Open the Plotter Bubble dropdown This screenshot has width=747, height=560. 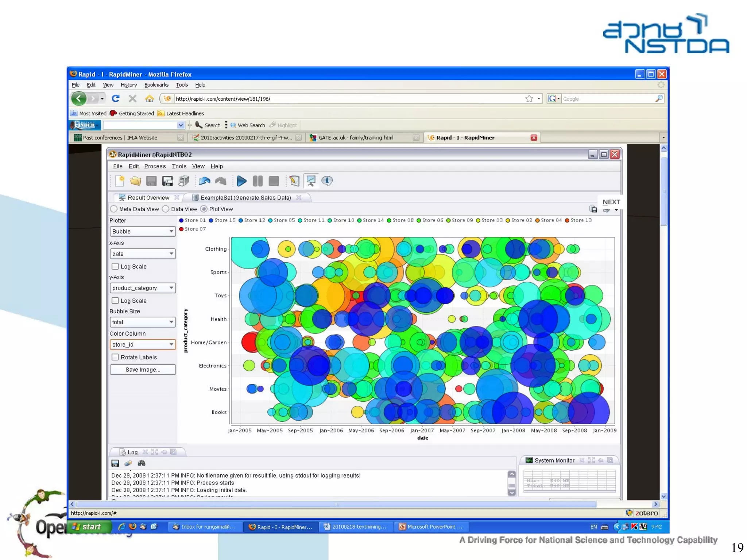click(142, 231)
